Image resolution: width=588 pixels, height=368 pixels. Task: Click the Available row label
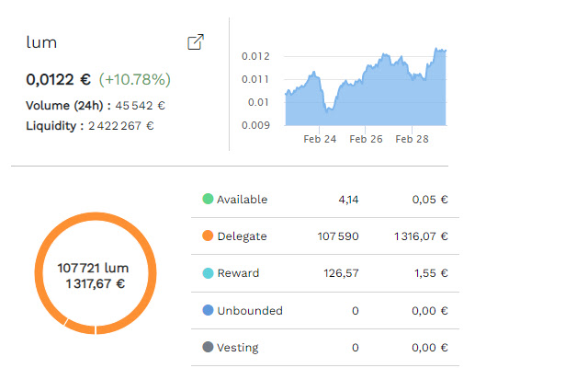(x=243, y=200)
